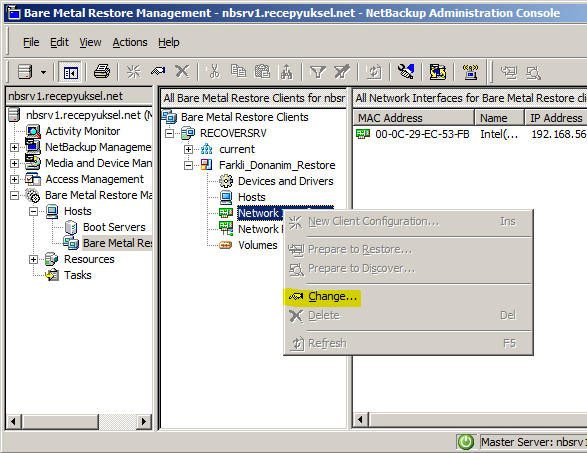This screenshot has width=587, height=453.
Task: Click the Prepare to Restore toolbar icon
Action: [x=509, y=72]
